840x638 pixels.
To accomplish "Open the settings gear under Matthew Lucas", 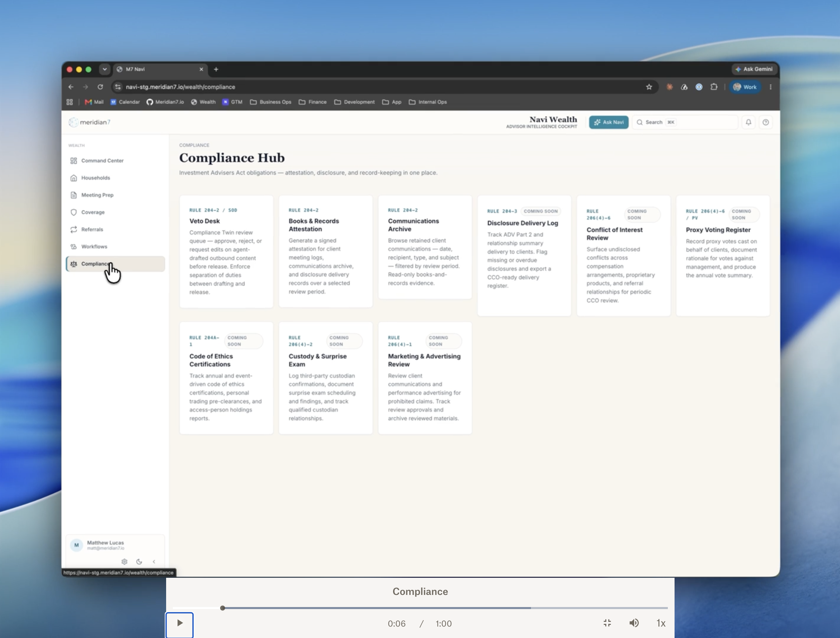I will (x=124, y=562).
